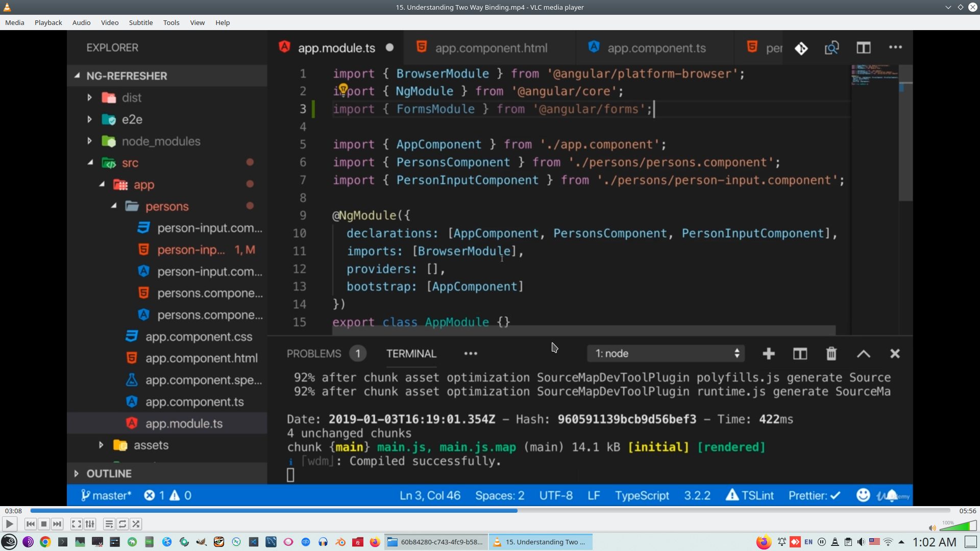Stop the video playback

44,524
